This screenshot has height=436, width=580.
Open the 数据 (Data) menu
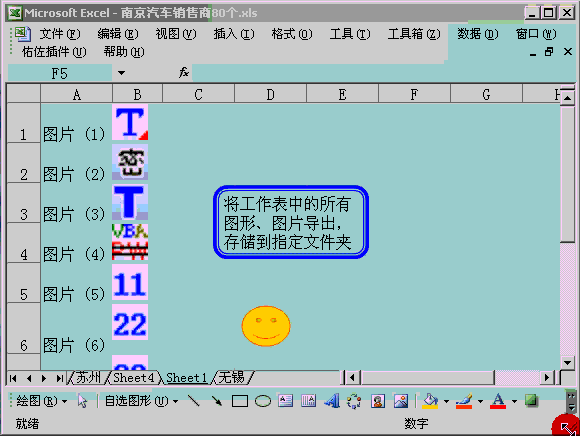click(x=477, y=34)
